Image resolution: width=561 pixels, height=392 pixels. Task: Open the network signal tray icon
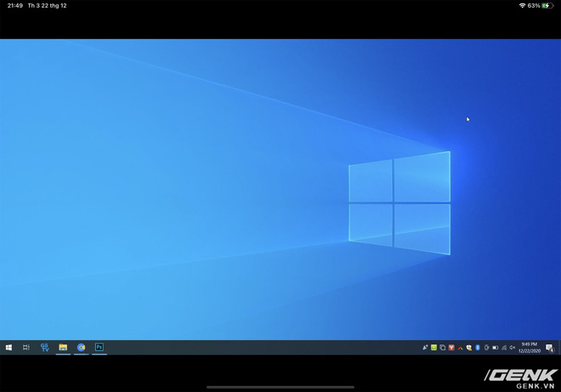pyautogui.click(x=504, y=348)
